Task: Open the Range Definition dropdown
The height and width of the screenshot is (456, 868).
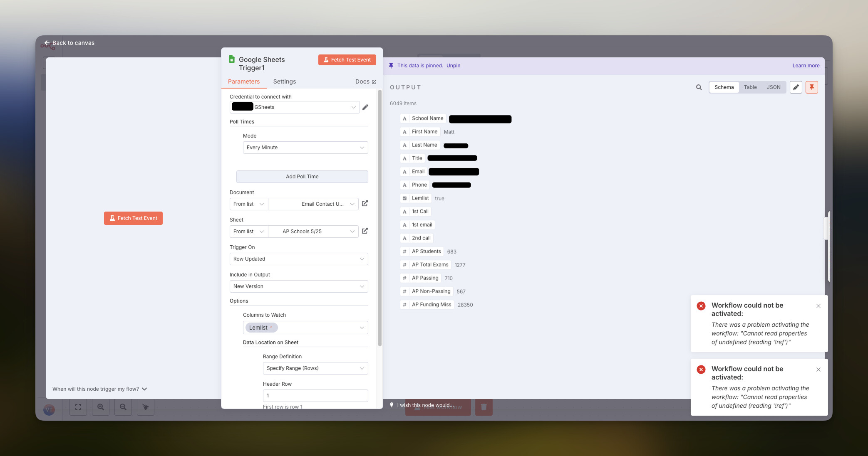Action: [315, 368]
